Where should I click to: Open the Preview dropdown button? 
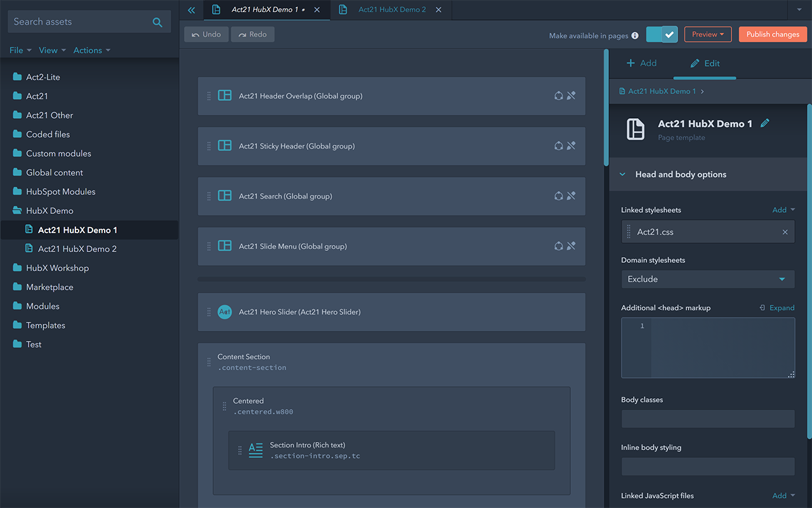coord(707,34)
